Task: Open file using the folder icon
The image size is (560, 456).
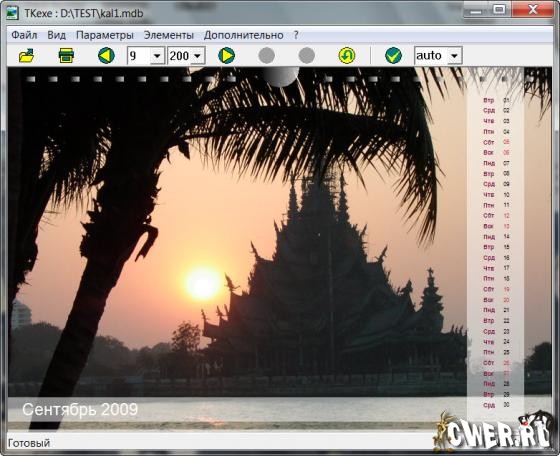Action: coord(26,56)
